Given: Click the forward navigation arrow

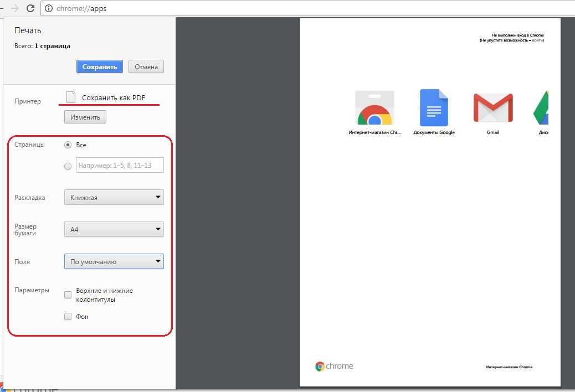Looking at the screenshot, I should pyautogui.click(x=15, y=8).
